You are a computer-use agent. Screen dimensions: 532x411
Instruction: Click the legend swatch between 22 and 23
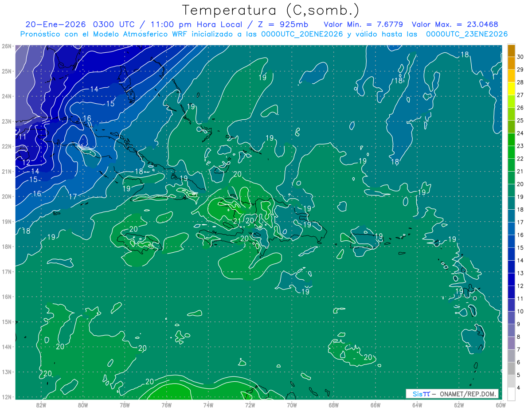point(511,152)
